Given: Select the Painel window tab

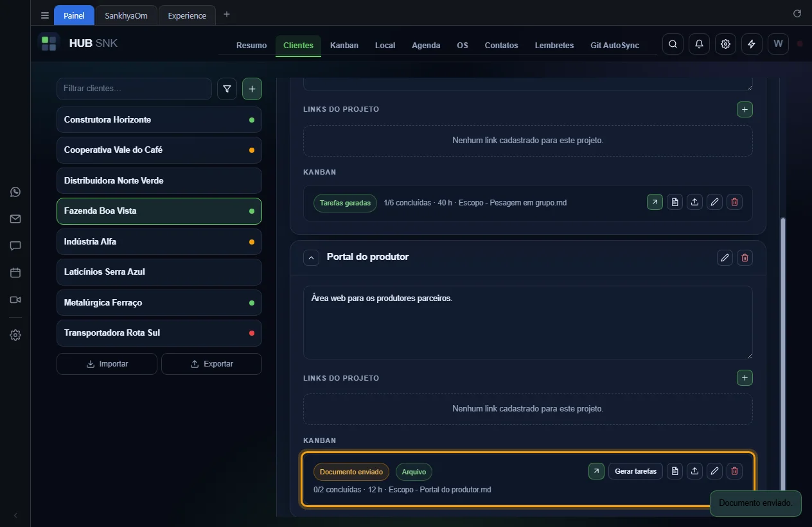Looking at the screenshot, I should [x=74, y=15].
